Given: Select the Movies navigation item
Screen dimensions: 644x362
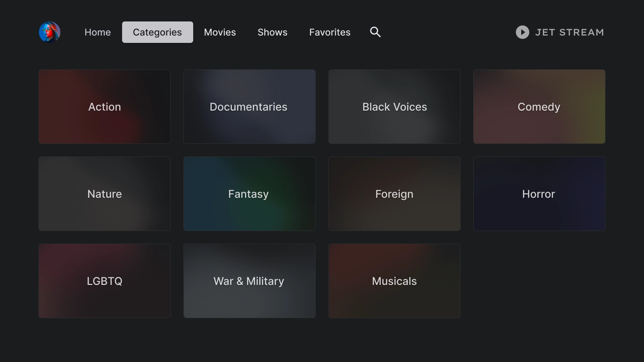Looking at the screenshot, I should [220, 32].
